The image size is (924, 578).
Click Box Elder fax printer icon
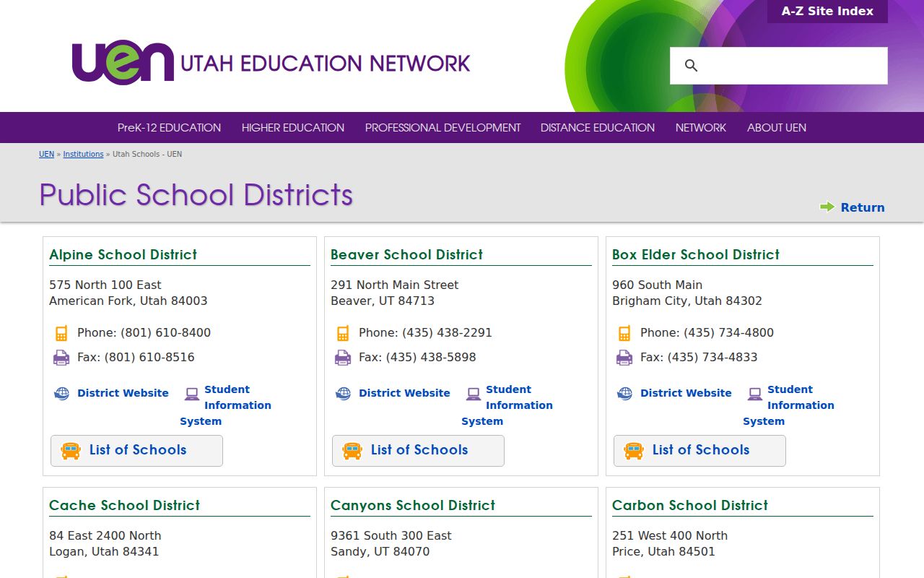tap(624, 358)
